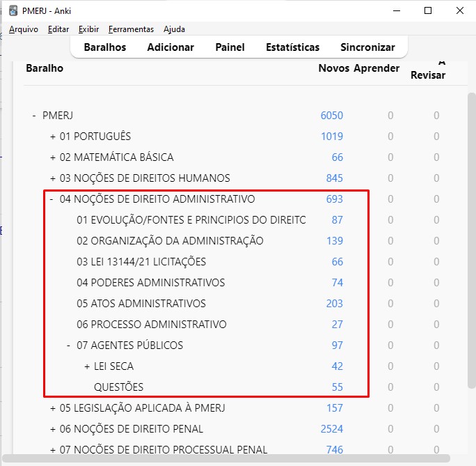Click the 2524 new cards count
Screen dimensions: 476x466
(x=332, y=429)
